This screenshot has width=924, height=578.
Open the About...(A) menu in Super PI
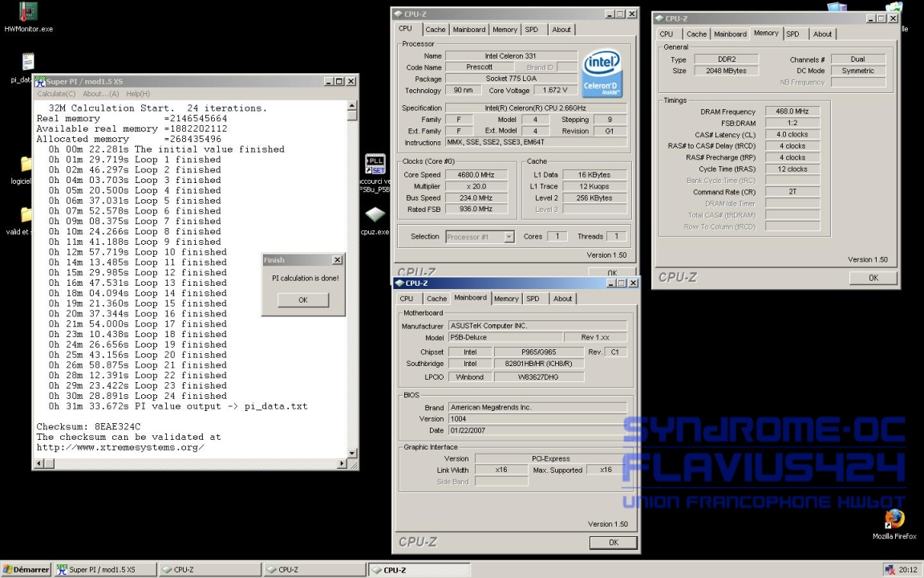point(101,94)
